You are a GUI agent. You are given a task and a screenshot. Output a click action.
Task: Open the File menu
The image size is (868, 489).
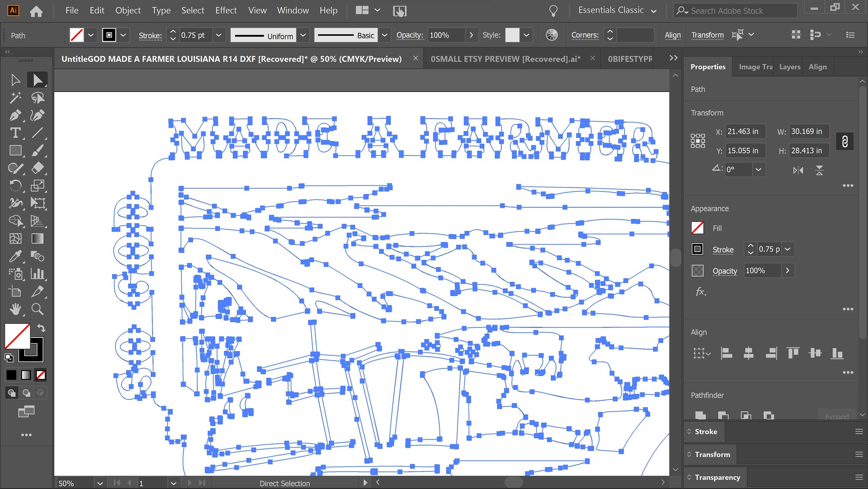tap(72, 10)
